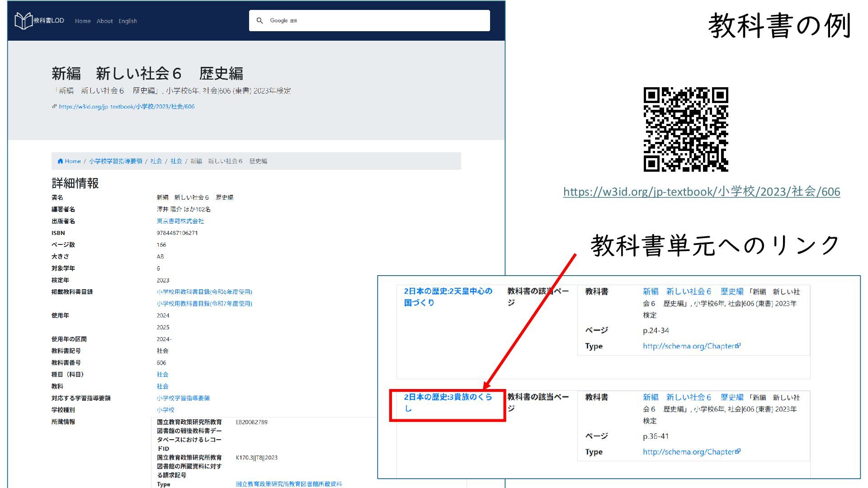Open the About menu item
This screenshot has height=488, width=868.
[x=104, y=21]
